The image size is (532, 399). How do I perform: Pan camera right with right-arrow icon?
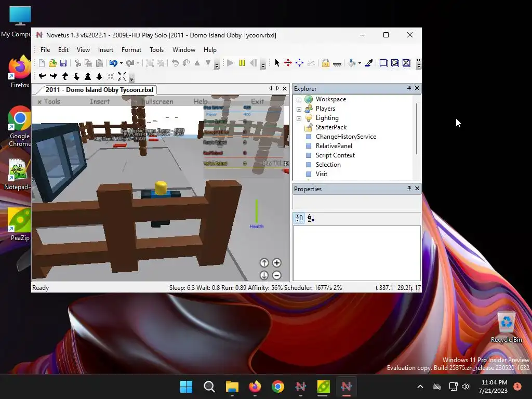tap(54, 76)
